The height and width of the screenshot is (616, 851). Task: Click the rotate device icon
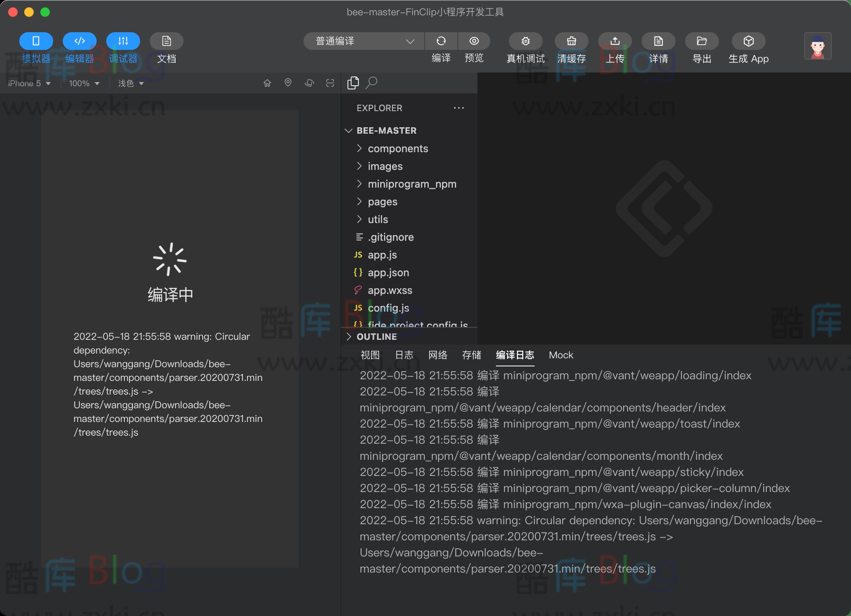[309, 83]
